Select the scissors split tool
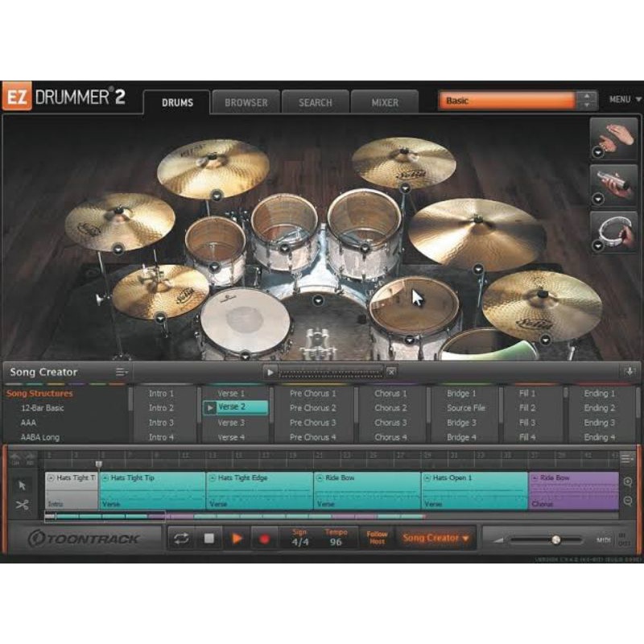The width and height of the screenshot is (644, 644). point(23,504)
